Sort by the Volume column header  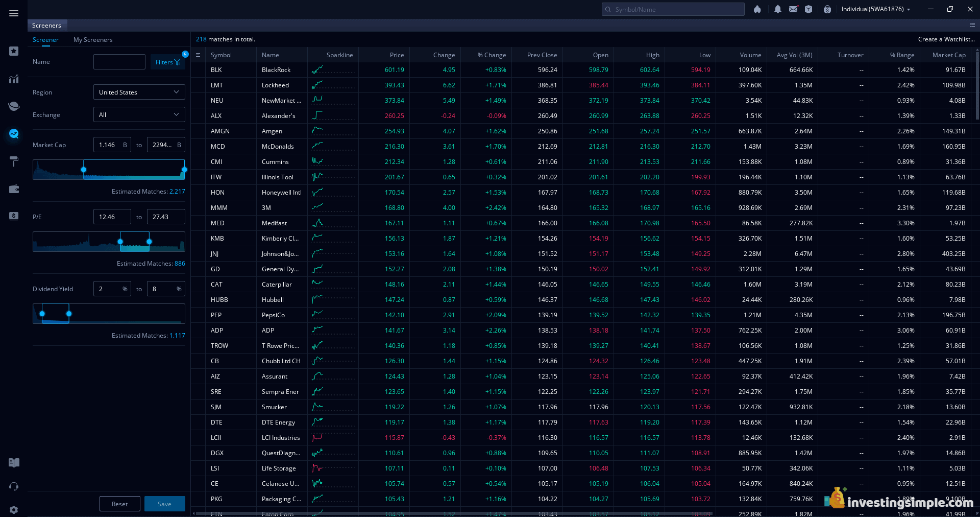pos(750,55)
